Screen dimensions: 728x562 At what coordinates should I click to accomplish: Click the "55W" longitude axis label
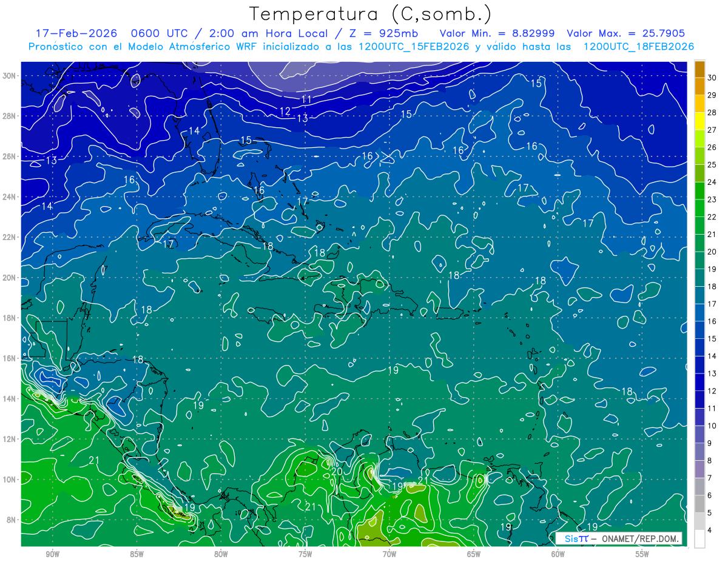[642, 554]
